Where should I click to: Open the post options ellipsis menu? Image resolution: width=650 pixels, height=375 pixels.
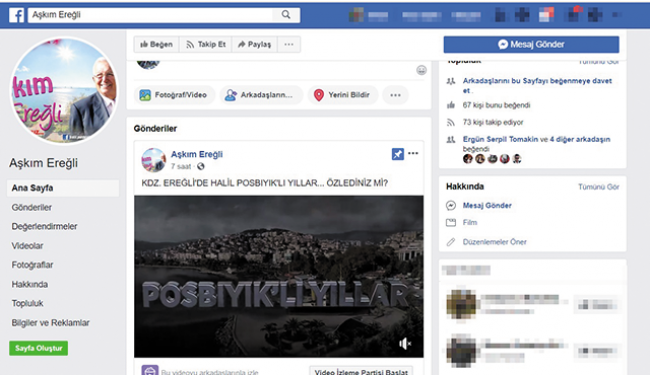tap(413, 153)
